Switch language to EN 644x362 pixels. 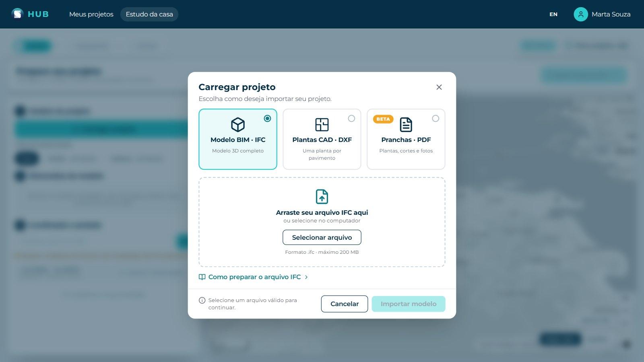coord(553,14)
